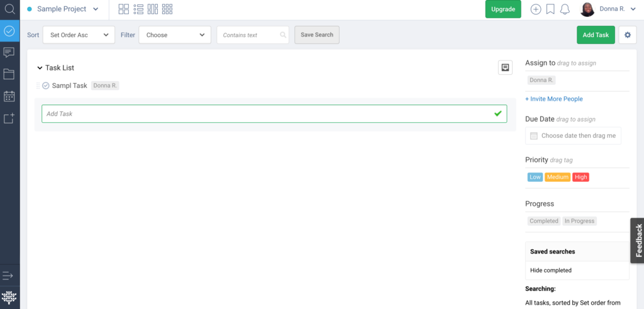644x309 pixels.
Task: Click the Completed progress tag
Action: click(544, 221)
